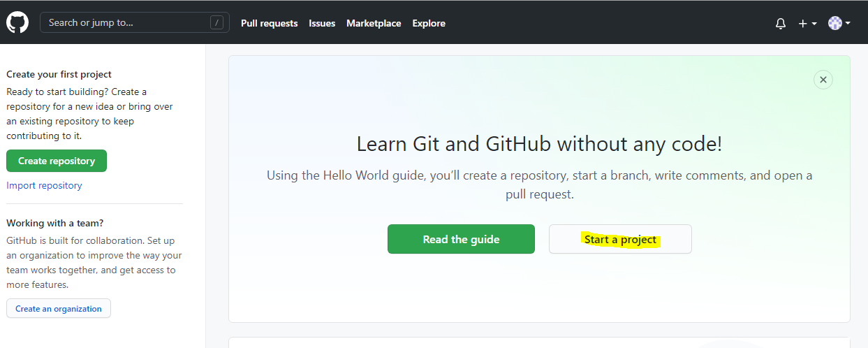Open the notifications bell
This screenshot has width=868, height=348.
pos(781,23)
